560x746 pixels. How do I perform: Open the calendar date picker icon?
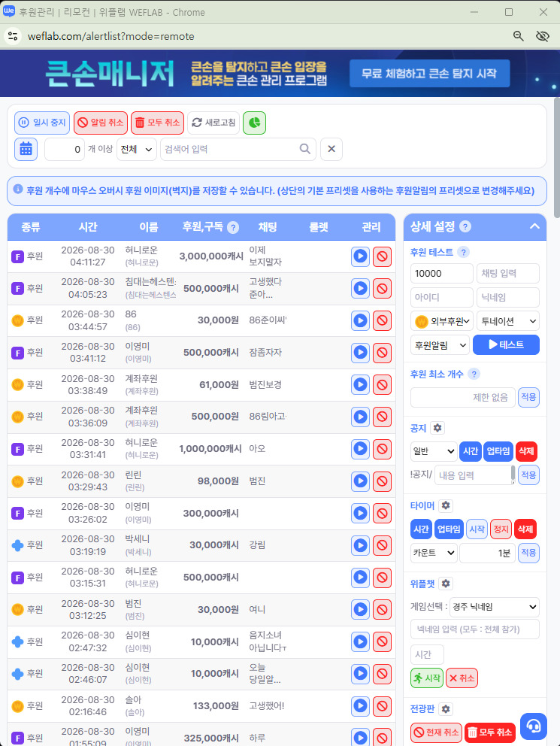click(26, 150)
